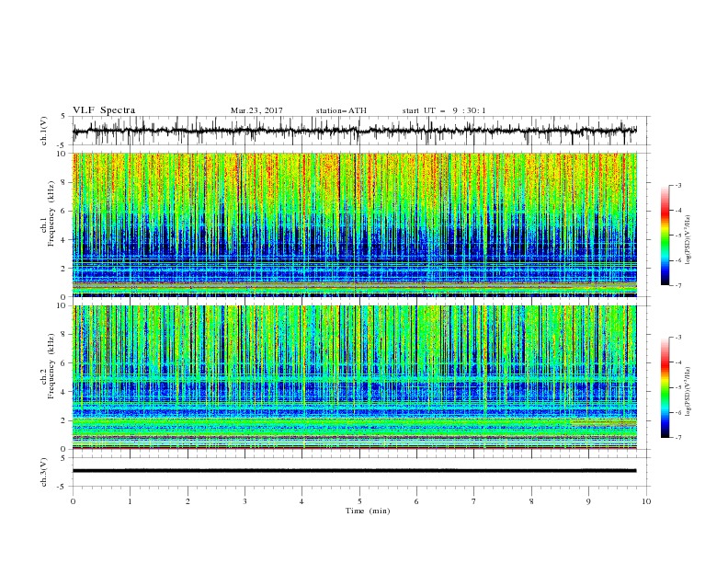Click the time axis tick label '8'

(531, 501)
